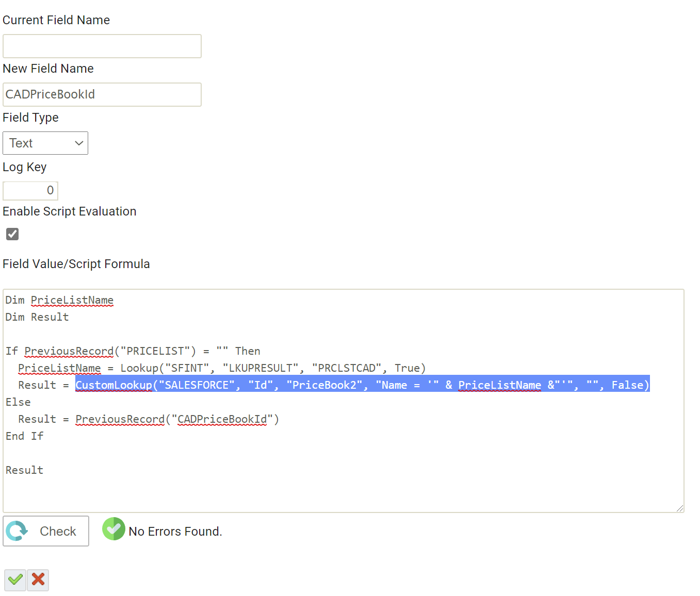Screen dimensions: 700x596
Task: Click the Lookup("SFINT"...) assignment line
Action: tap(222, 368)
